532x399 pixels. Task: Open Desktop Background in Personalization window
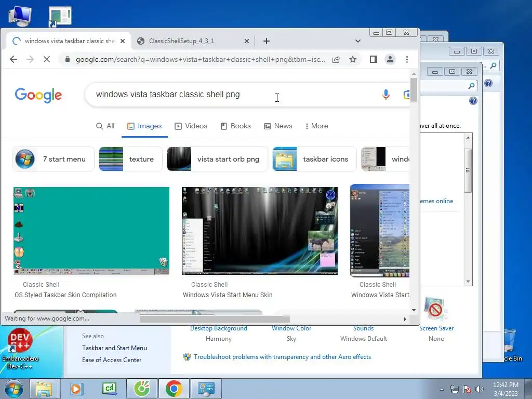(219, 328)
